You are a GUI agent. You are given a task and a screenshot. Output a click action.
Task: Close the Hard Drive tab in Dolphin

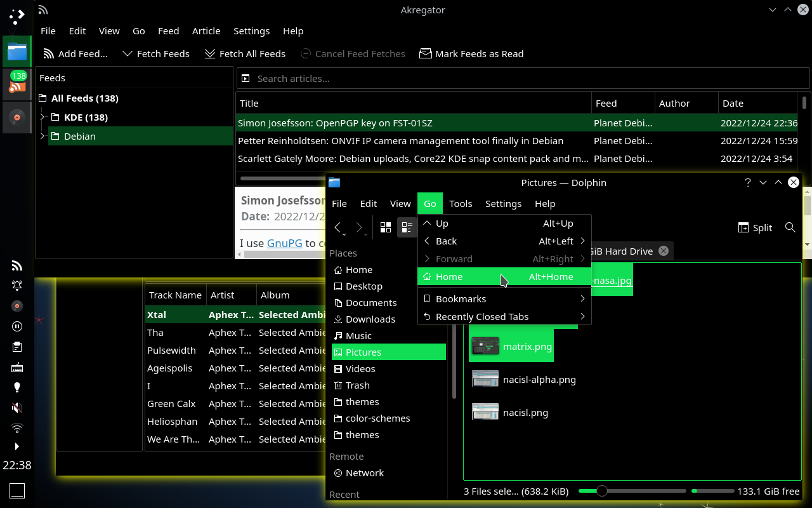click(664, 251)
